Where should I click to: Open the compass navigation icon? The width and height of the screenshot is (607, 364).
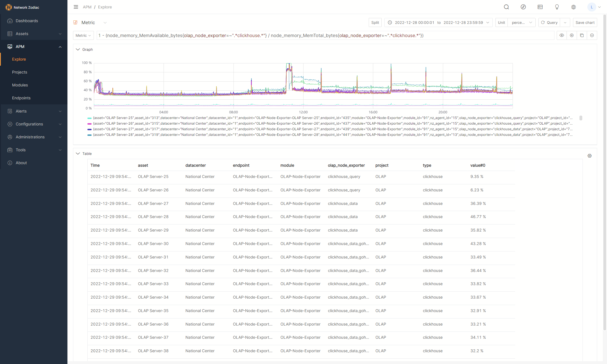tap(523, 7)
